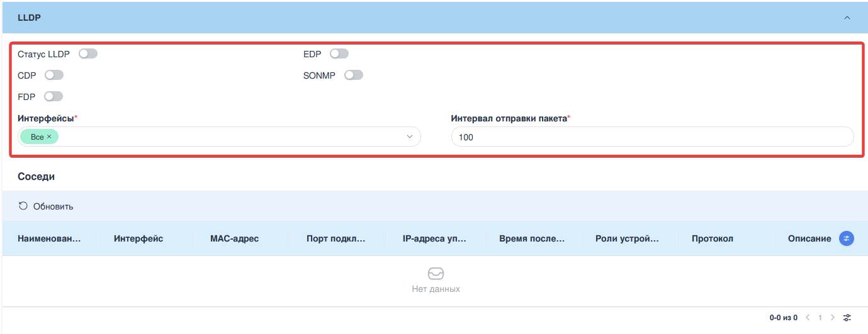Viewport: 868px width, 334px height.
Task: Click the Протокол column header
Action: click(712, 239)
